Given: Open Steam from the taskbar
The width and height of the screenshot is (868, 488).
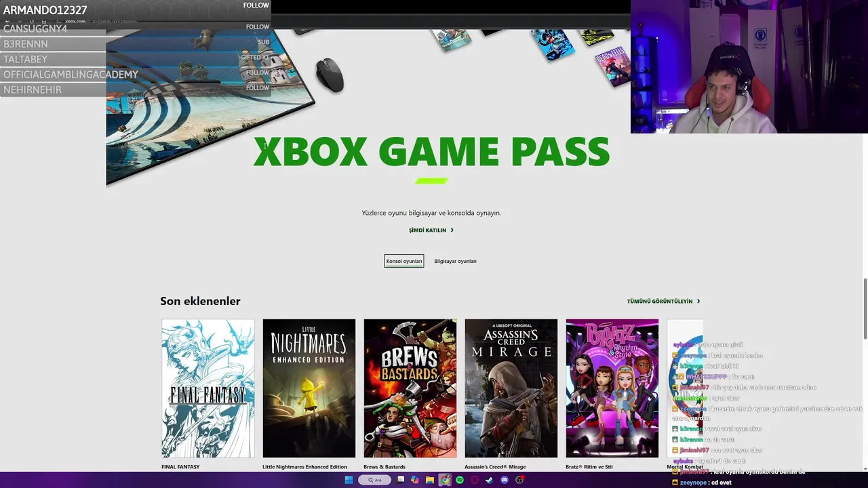Looking at the screenshot, I should tap(489, 480).
